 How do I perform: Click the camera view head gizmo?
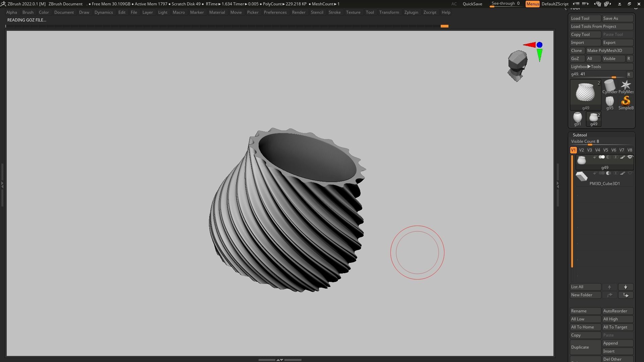click(x=518, y=66)
